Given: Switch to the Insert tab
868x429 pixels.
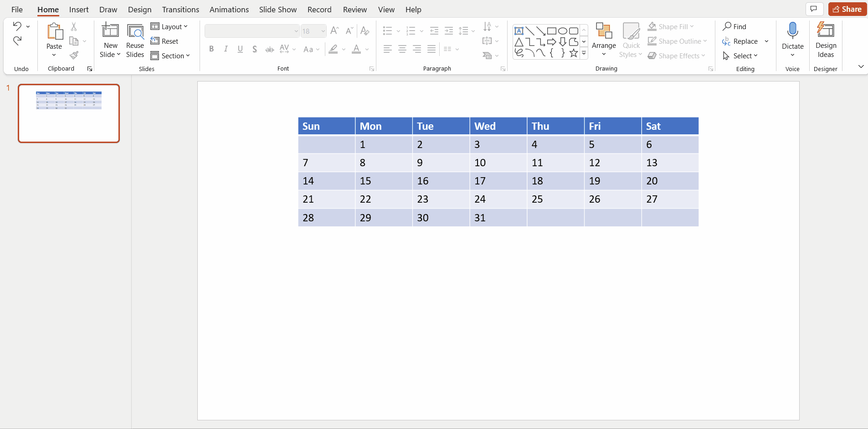Looking at the screenshot, I should (79, 10).
